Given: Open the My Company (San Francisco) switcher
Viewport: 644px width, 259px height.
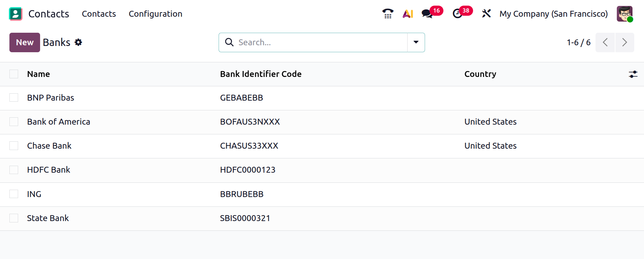Looking at the screenshot, I should 553,14.
